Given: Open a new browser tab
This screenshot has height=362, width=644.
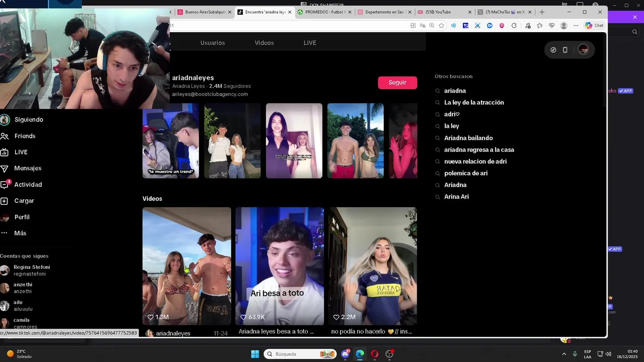Looking at the screenshot, I should 542,12.
